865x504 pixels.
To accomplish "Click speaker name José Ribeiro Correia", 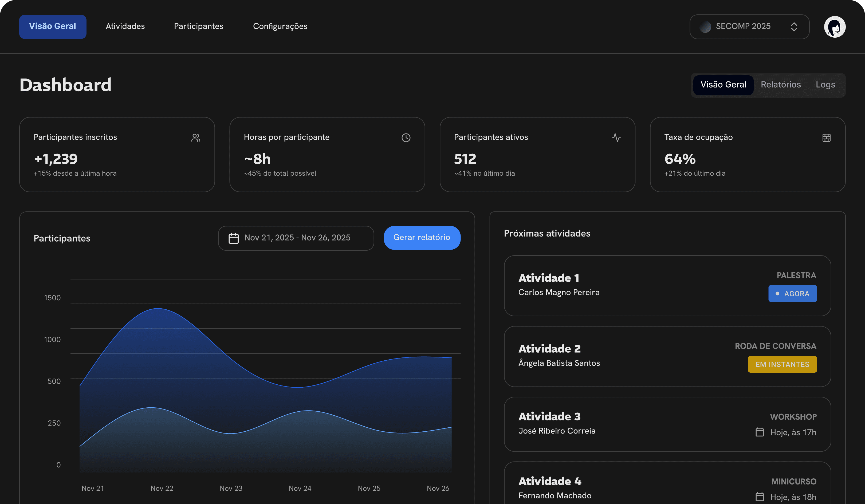I will pos(557,431).
